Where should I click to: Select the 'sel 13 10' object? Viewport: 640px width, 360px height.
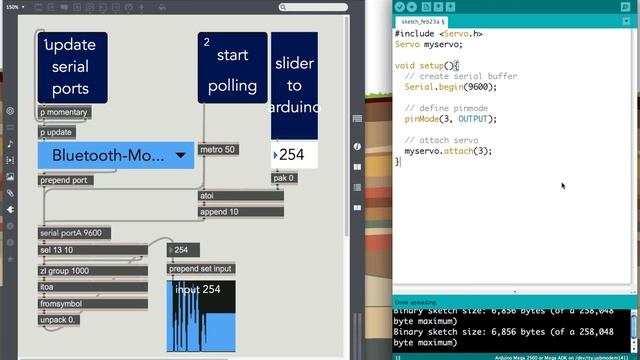[x=93, y=250]
